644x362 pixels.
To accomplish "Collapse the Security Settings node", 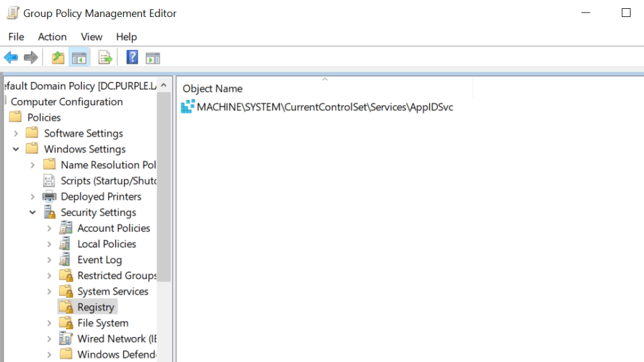I will 33,213.
